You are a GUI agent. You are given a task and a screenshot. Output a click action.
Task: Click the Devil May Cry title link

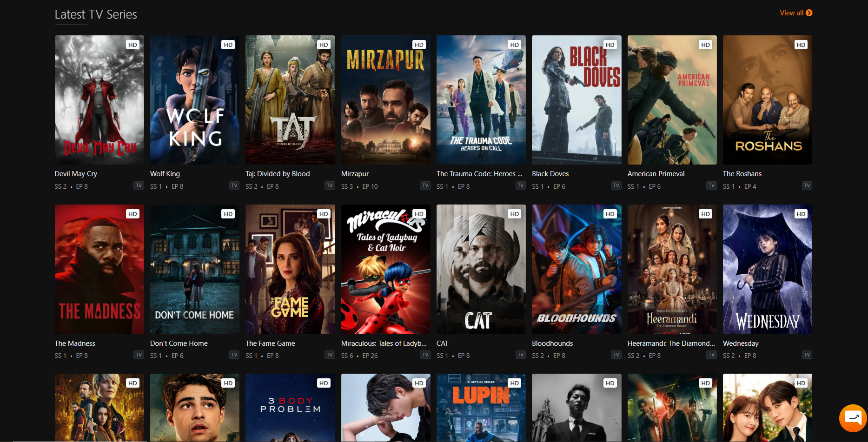[76, 174]
